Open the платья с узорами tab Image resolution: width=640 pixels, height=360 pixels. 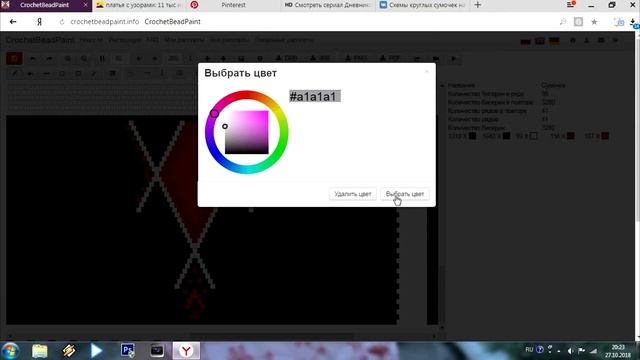(139, 5)
